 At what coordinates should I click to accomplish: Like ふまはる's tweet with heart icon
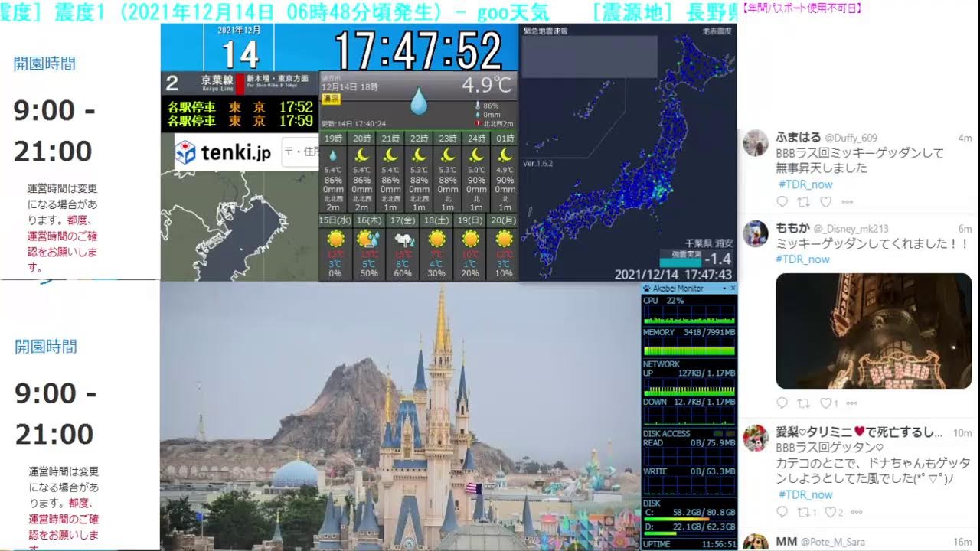(x=825, y=202)
